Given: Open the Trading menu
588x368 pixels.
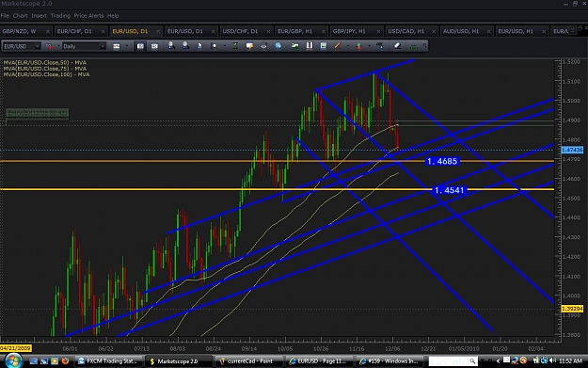Looking at the screenshot, I should coord(60,16).
